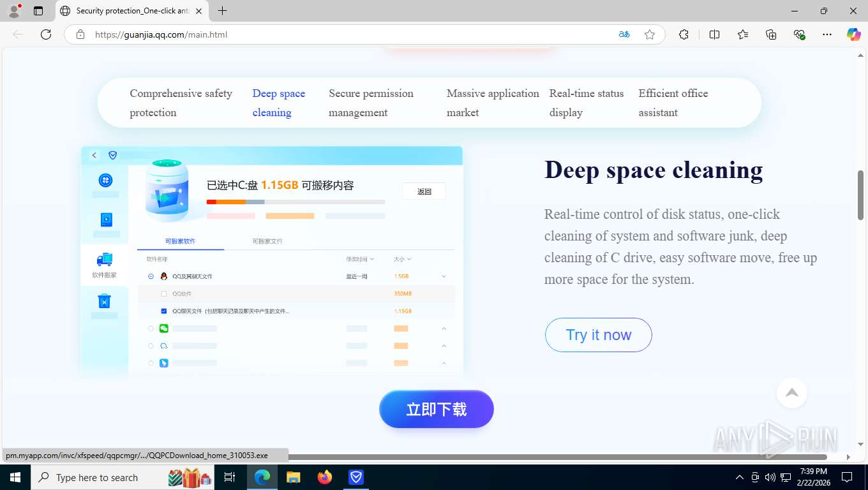Viewport: 868px width, 490px height.
Task: Select the 可搬家软件 tab in preview
Action: click(180, 241)
